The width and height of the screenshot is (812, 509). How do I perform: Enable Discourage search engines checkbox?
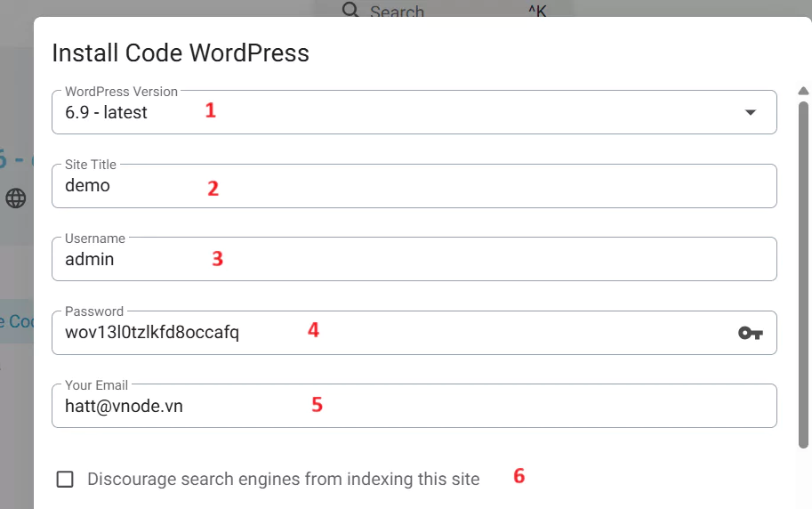click(x=65, y=480)
